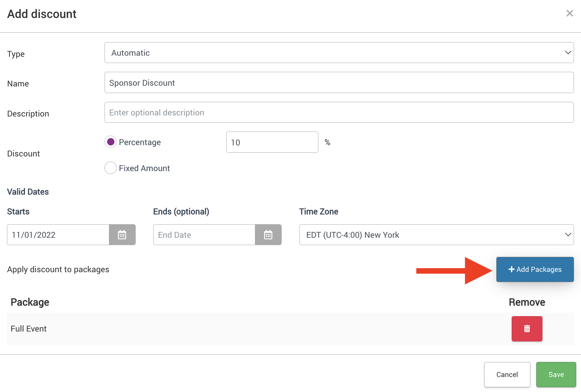Click the Package column header

[30, 302]
